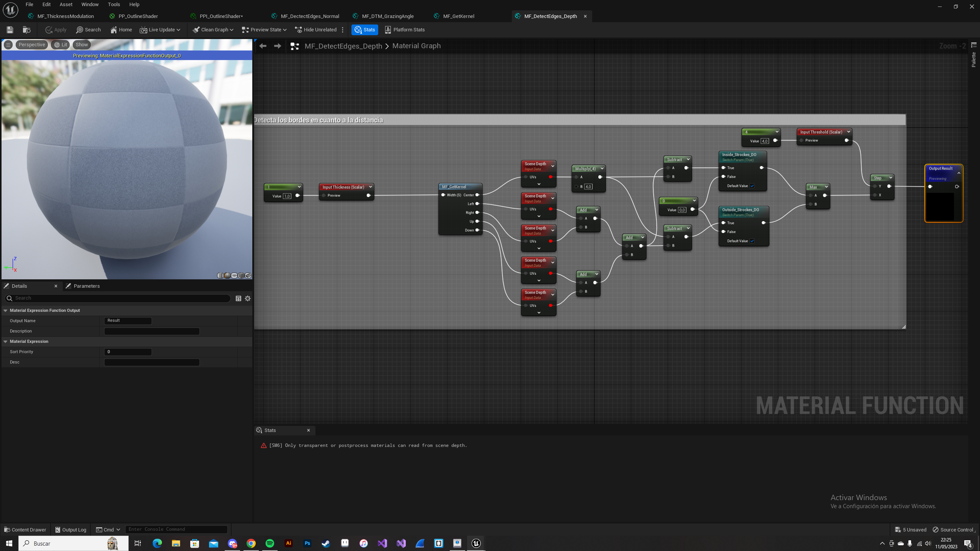Open Spotify from the taskbar
This screenshot has width=980, height=551.
tap(270, 543)
